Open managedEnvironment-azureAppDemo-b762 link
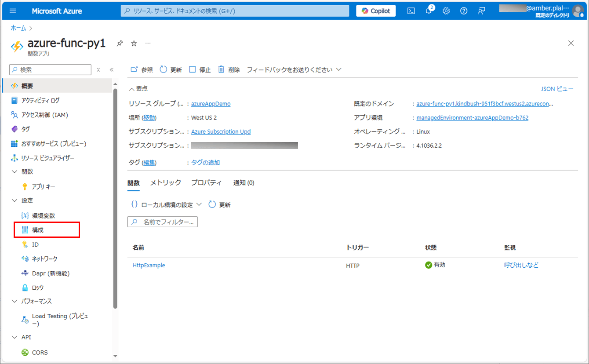 coord(473,118)
